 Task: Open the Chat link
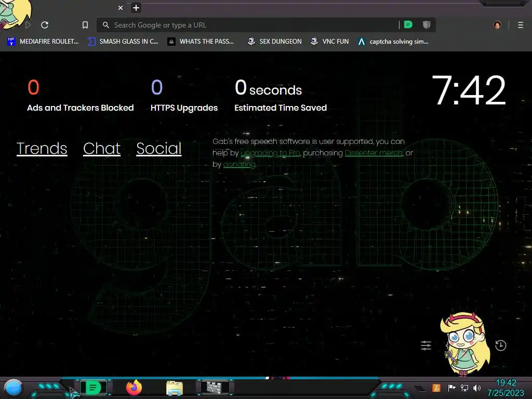tap(102, 148)
